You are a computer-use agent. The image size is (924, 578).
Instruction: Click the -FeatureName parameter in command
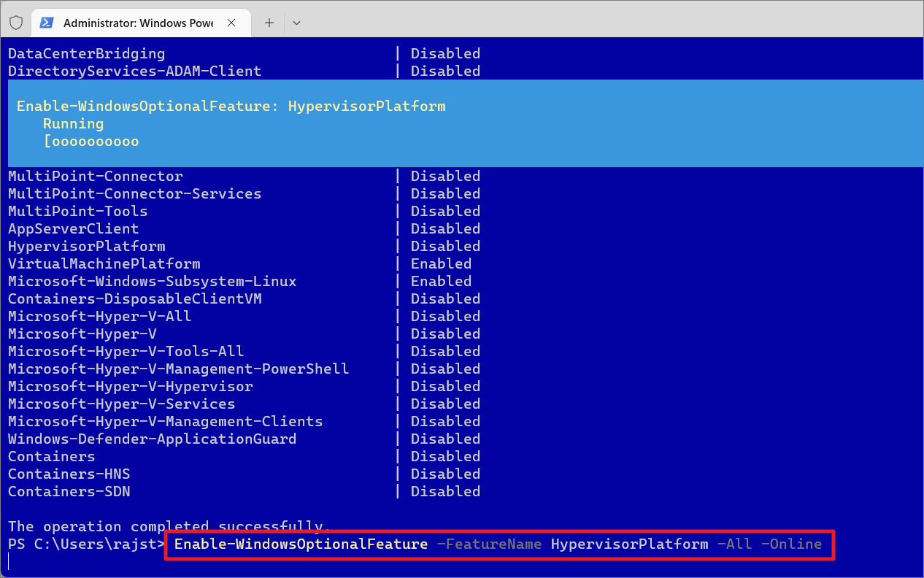click(x=489, y=544)
